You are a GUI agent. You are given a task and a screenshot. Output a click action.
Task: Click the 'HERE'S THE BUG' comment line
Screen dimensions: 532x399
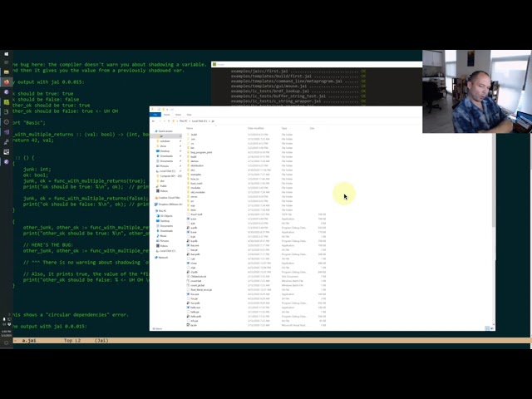pyautogui.click(x=48, y=245)
